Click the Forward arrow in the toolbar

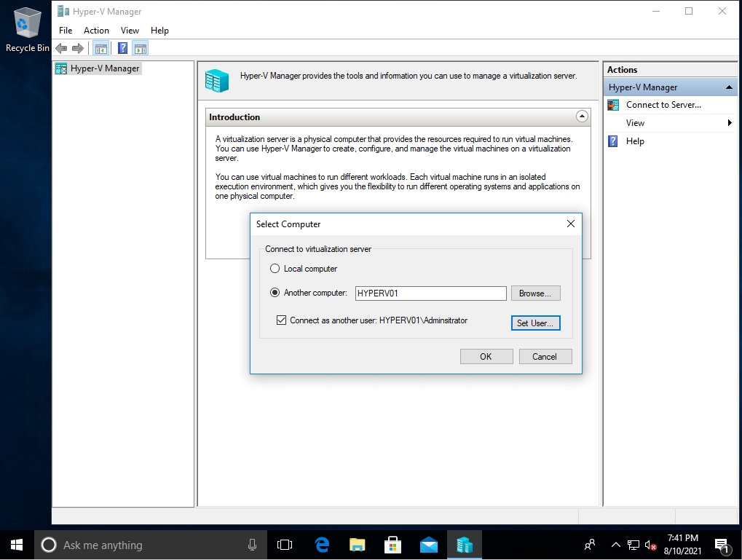[x=78, y=48]
